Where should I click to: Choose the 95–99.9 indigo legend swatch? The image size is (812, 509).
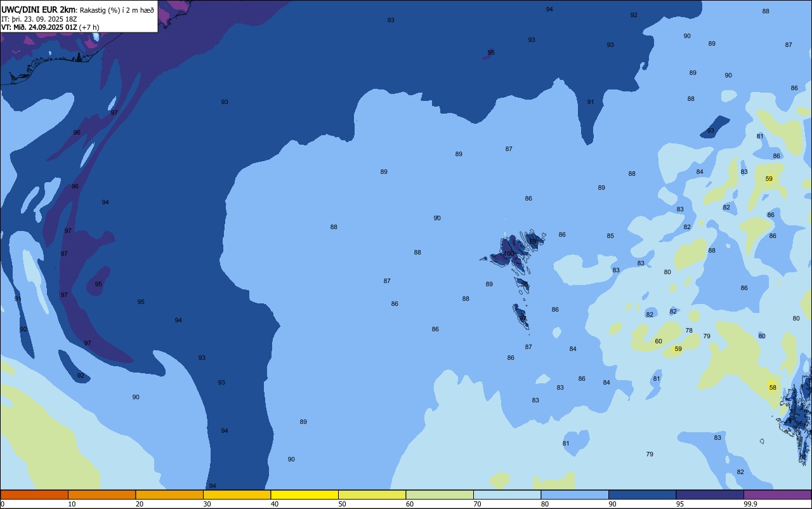(x=710, y=494)
